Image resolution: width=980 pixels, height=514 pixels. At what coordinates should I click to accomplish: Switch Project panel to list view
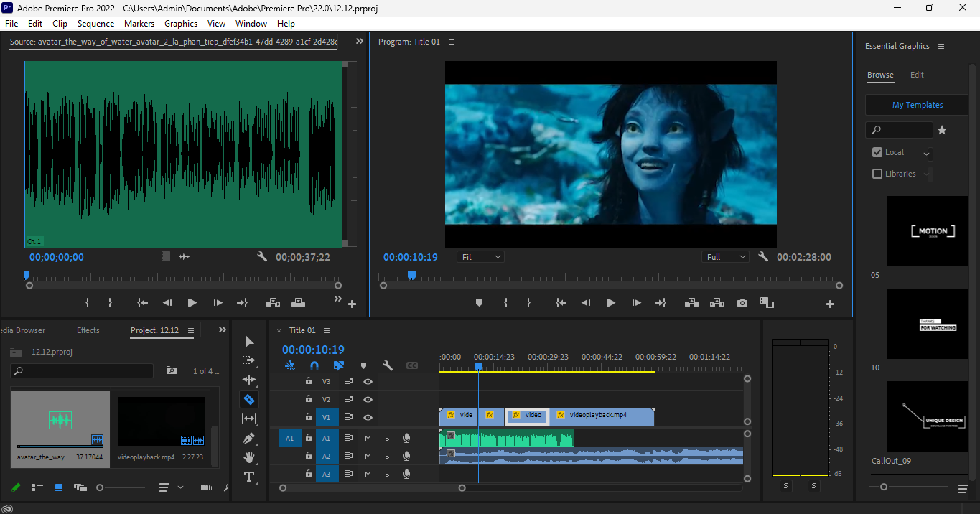[x=37, y=487]
